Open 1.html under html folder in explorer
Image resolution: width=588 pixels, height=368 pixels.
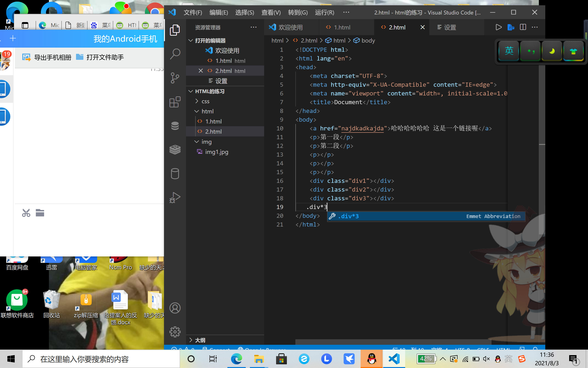[213, 121]
